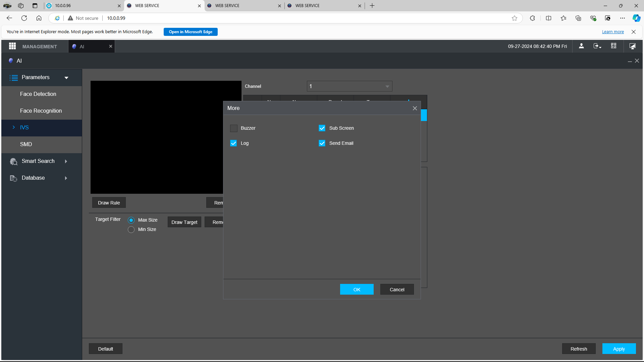The width and height of the screenshot is (644, 362).
Task: Open browser Settings and more ellipsis
Action: [623, 18]
